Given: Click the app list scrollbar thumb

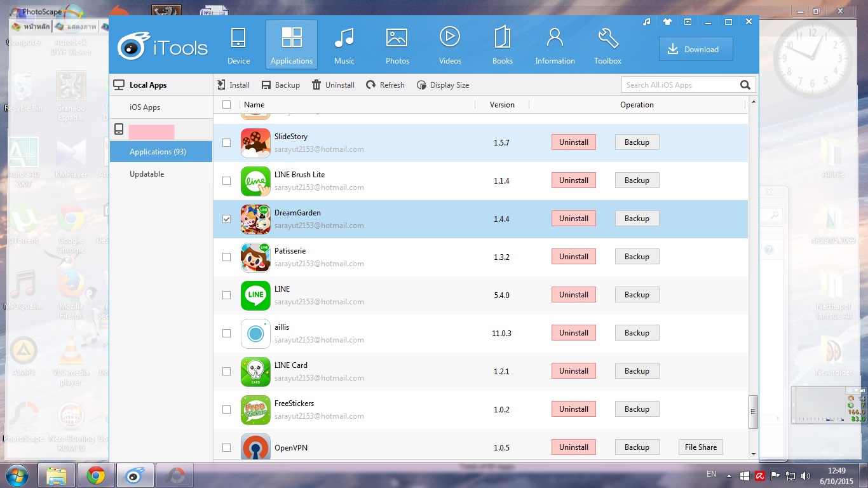Looking at the screenshot, I should click(x=754, y=412).
